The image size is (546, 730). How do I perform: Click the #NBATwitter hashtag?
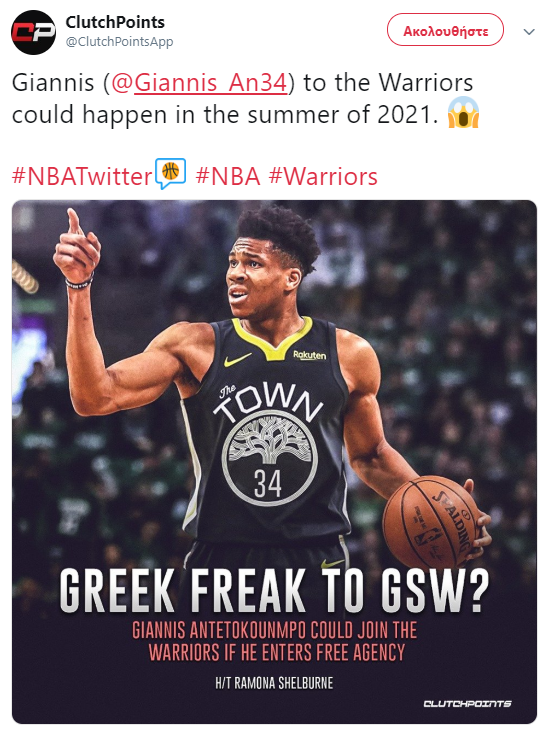[82, 177]
